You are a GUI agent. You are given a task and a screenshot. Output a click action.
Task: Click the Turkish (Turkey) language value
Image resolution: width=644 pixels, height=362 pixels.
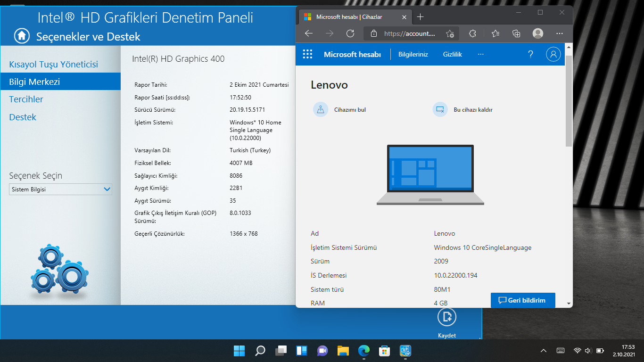coord(250,150)
